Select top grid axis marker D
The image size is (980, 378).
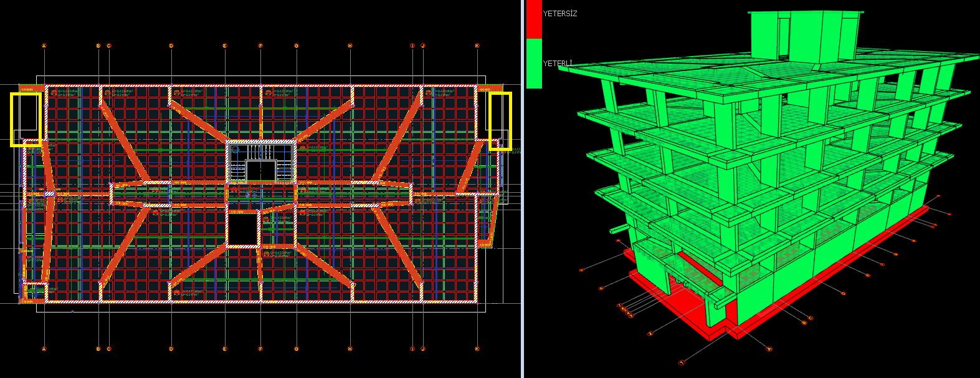click(x=171, y=46)
